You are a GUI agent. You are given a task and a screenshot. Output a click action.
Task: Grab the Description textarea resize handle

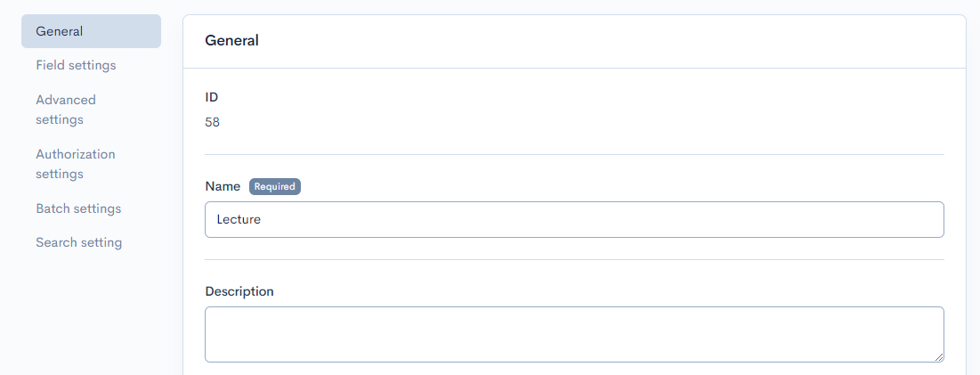coord(939,357)
